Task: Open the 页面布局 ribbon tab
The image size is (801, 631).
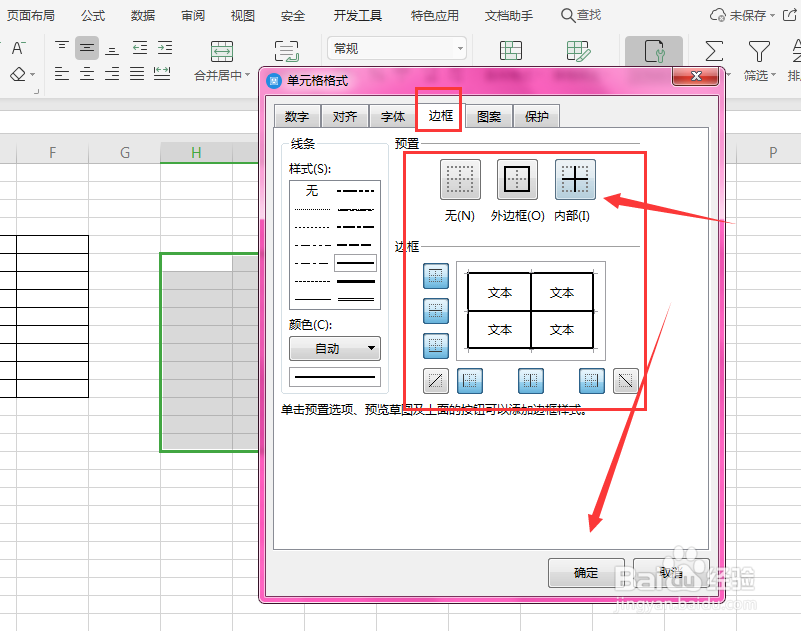Action: (x=31, y=16)
